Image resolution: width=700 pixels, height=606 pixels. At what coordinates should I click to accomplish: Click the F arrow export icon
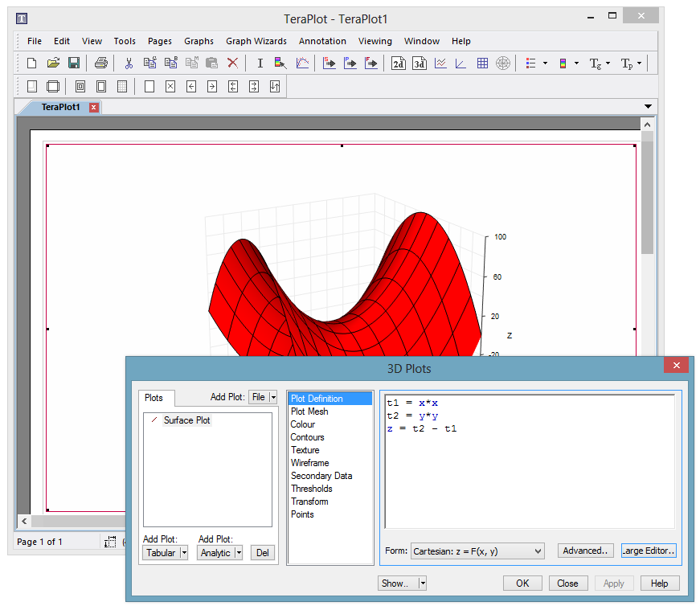[371, 63]
